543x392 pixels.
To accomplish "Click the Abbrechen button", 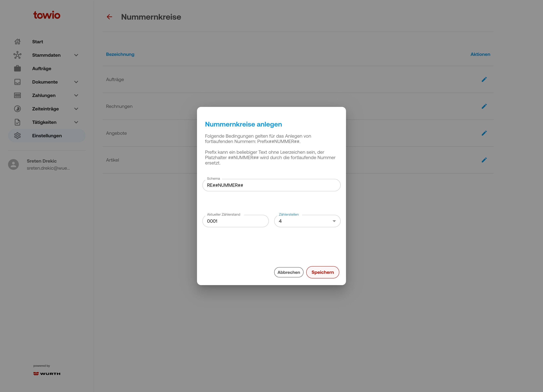I will click(289, 272).
